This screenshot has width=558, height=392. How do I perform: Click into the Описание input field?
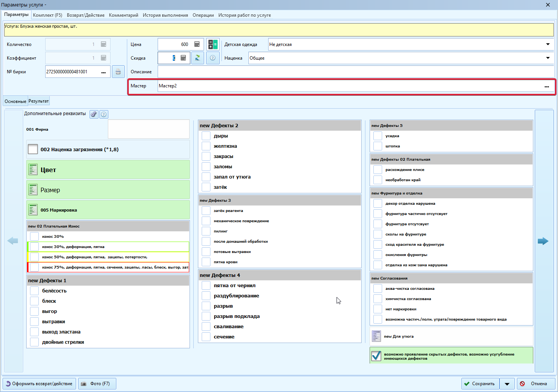coord(356,72)
